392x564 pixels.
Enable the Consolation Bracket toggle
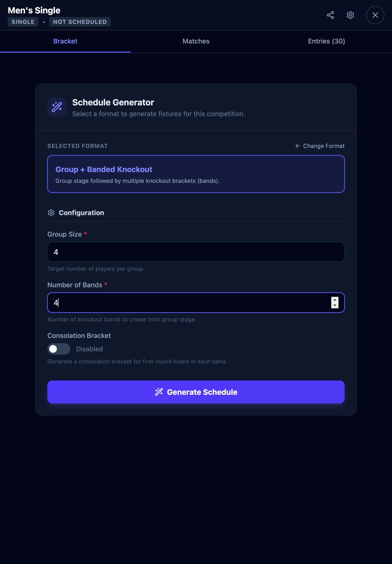click(x=59, y=349)
